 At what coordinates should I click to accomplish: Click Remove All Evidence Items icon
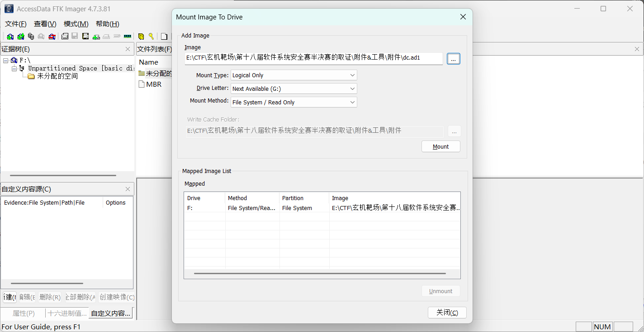point(52,37)
